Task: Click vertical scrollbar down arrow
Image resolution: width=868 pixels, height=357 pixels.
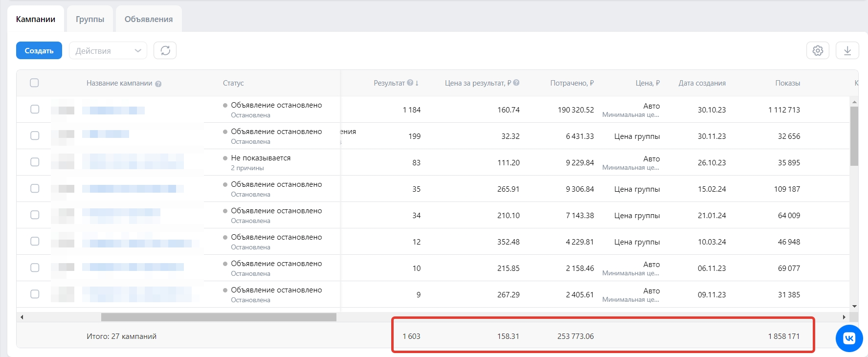Action: point(854,306)
